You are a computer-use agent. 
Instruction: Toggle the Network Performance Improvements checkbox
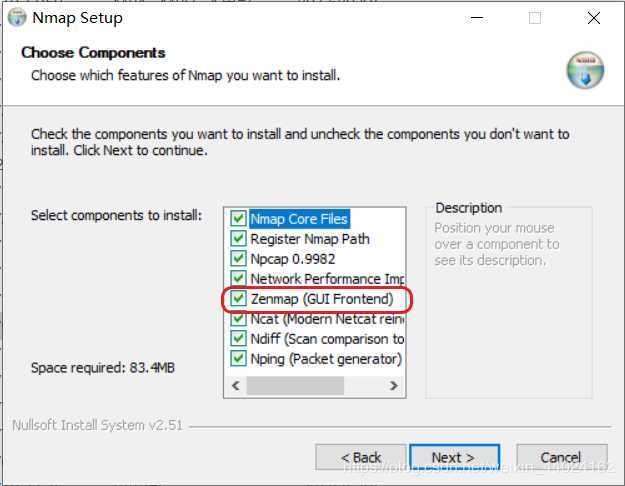pyautogui.click(x=238, y=278)
